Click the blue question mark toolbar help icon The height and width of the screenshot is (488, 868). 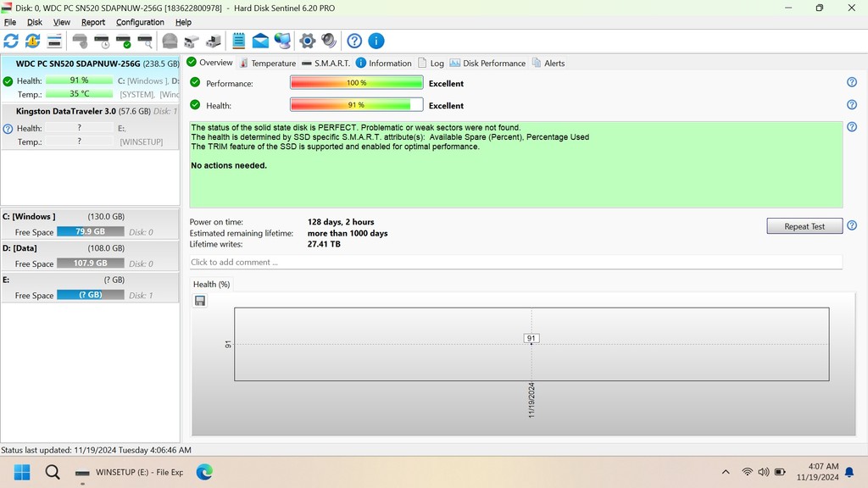click(354, 41)
